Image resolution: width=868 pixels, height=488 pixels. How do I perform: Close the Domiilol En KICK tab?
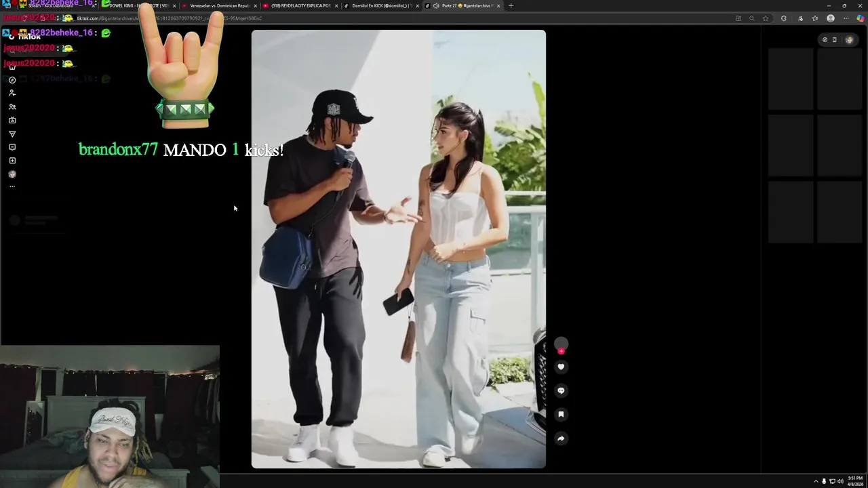point(418,5)
